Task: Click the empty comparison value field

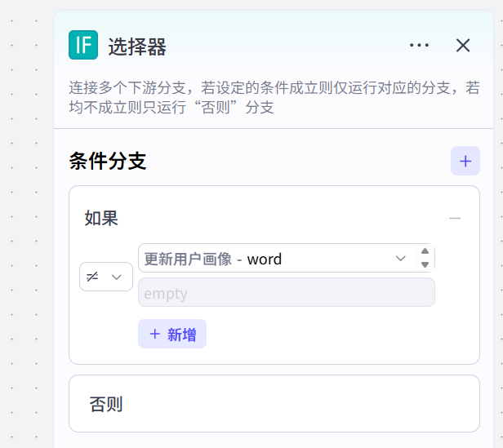Action: point(287,292)
